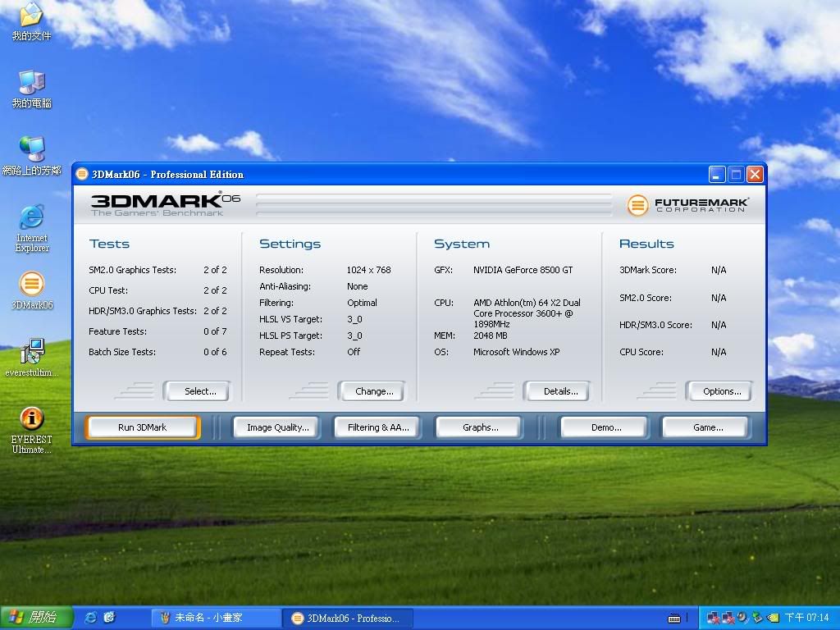Screen dimensions: 840x630
Task: Click the Run 3DMark button
Action: pyautogui.click(x=143, y=427)
